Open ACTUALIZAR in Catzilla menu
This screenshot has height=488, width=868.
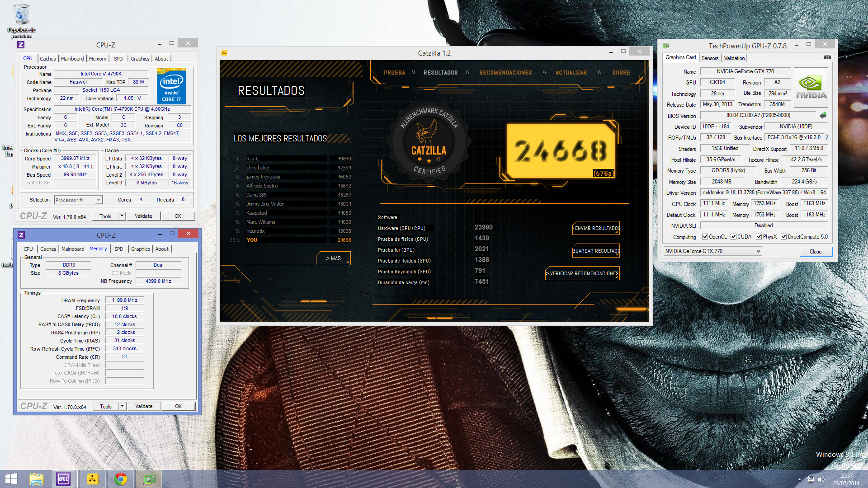point(571,73)
